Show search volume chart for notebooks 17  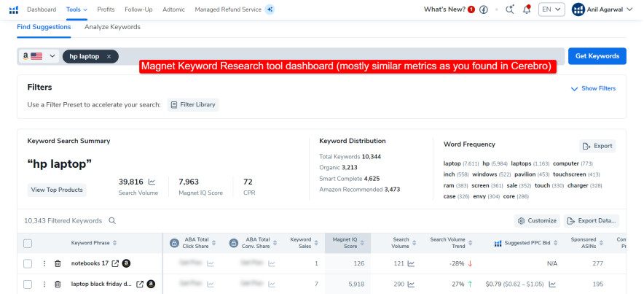pos(411,263)
